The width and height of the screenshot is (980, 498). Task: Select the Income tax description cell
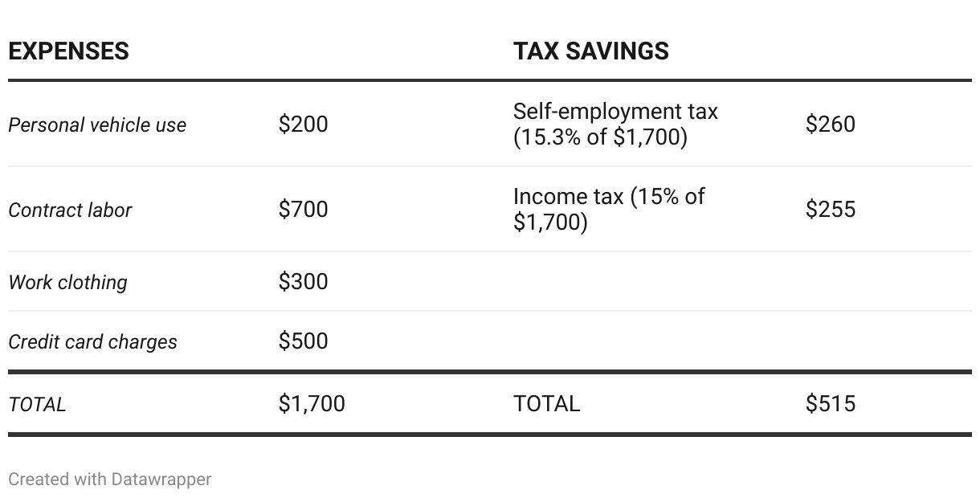coord(609,210)
